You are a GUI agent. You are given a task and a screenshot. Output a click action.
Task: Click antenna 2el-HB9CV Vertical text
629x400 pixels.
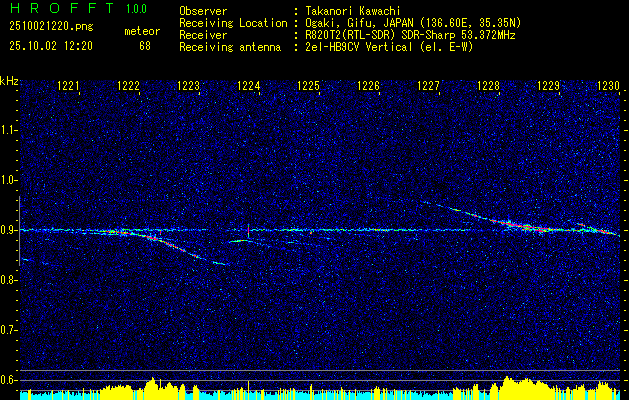click(x=389, y=47)
